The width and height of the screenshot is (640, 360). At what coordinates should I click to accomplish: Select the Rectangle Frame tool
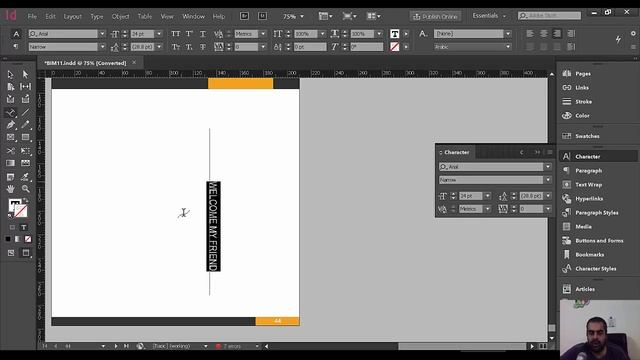coord(10,138)
